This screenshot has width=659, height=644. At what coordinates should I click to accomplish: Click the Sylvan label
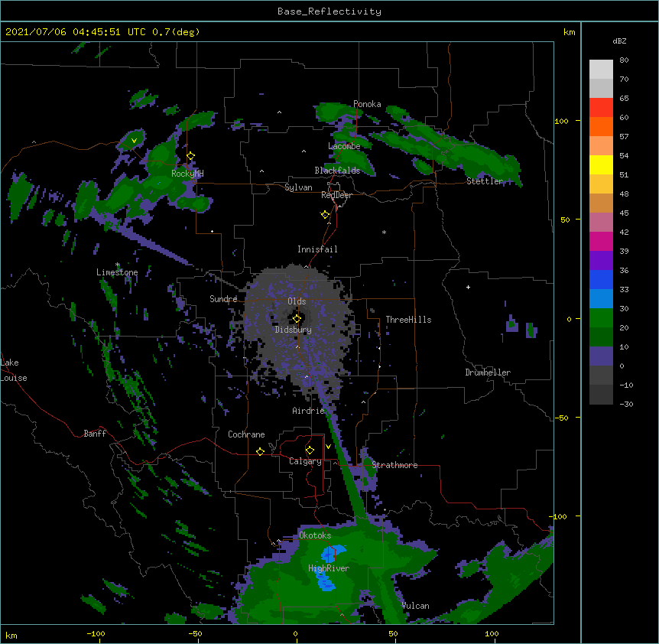(x=298, y=187)
